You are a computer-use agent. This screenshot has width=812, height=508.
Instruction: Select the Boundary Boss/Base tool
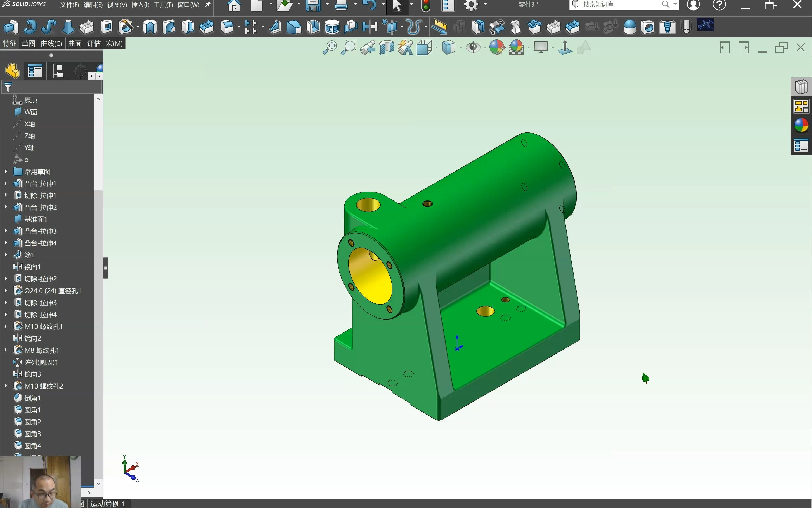click(87, 27)
